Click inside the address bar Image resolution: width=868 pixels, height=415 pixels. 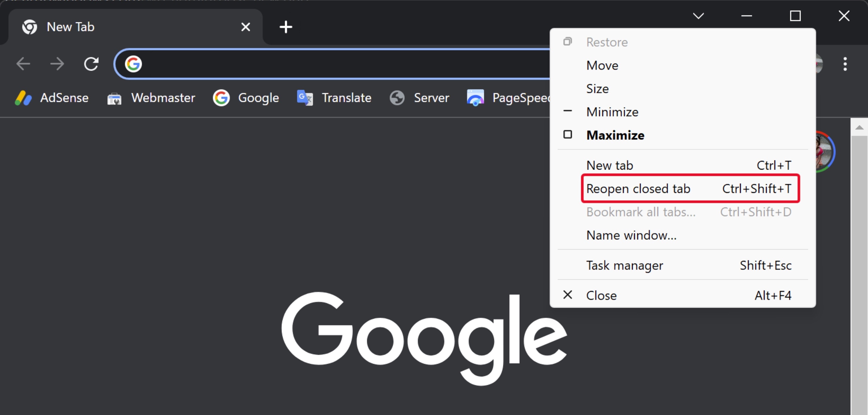(337, 64)
